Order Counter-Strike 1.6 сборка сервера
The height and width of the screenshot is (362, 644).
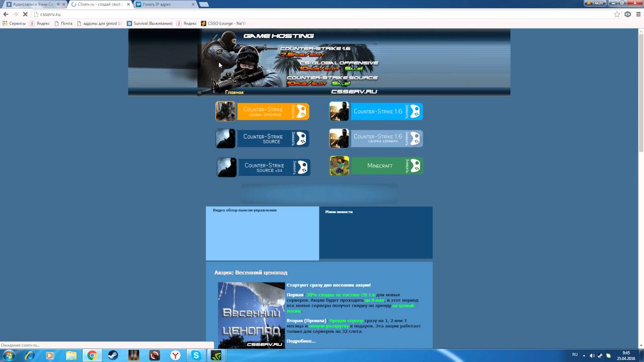386,138
